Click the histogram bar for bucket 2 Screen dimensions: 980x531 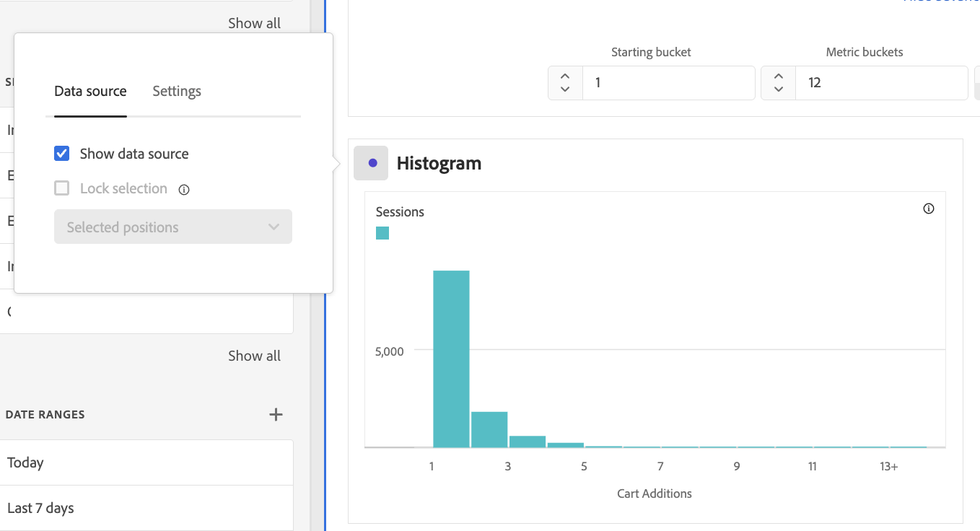[x=489, y=430]
